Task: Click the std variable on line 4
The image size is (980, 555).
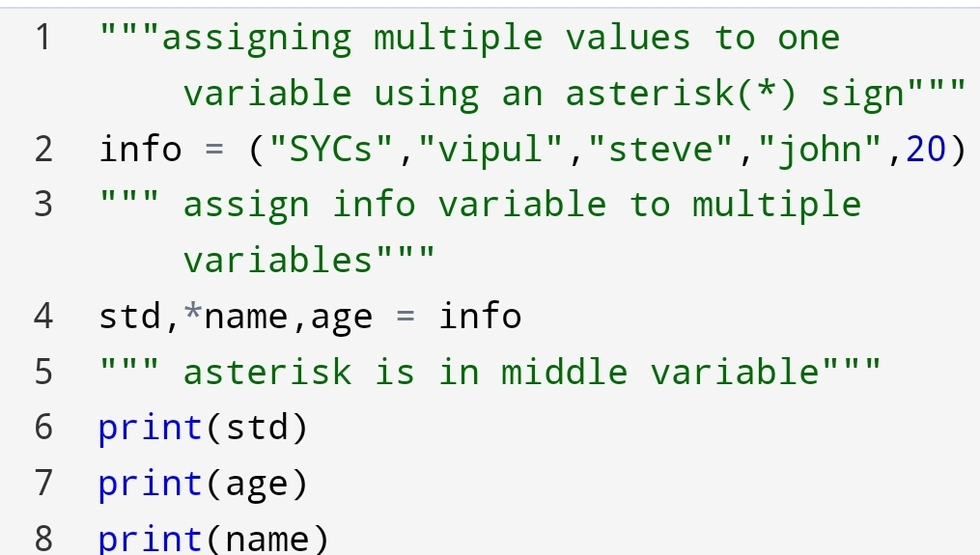Action: (129, 317)
